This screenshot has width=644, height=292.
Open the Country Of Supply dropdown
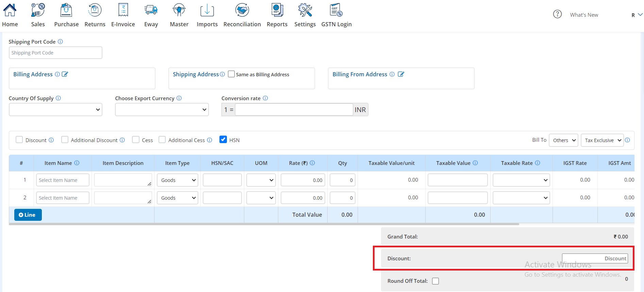pos(55,110)
